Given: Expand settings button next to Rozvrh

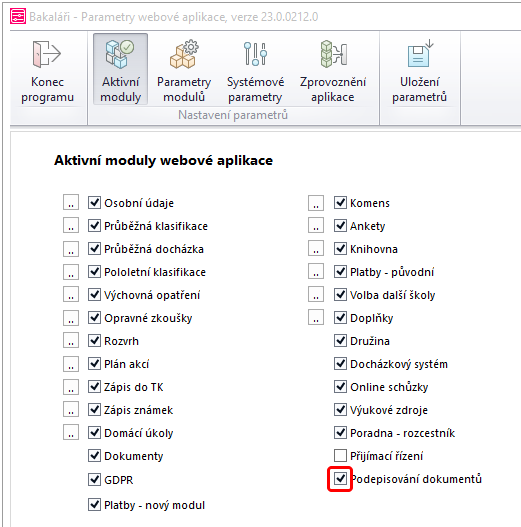Looking at the screenshot, I should [71, 340].
